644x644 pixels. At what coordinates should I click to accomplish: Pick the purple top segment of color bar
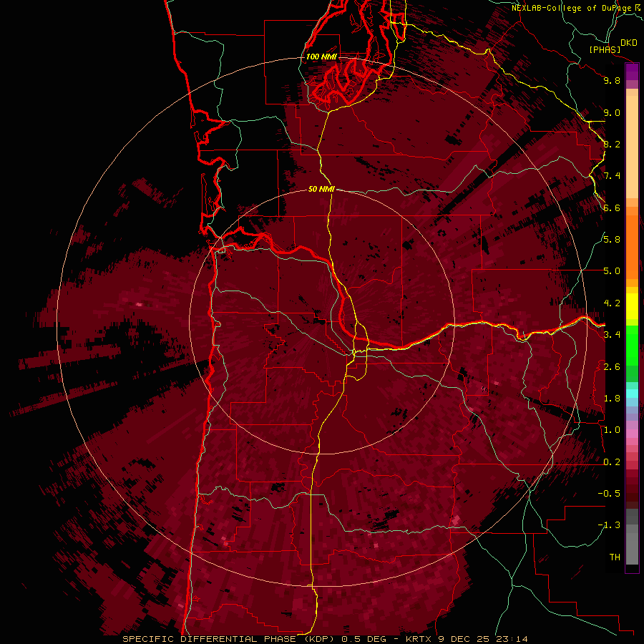[x=632, y=72]
